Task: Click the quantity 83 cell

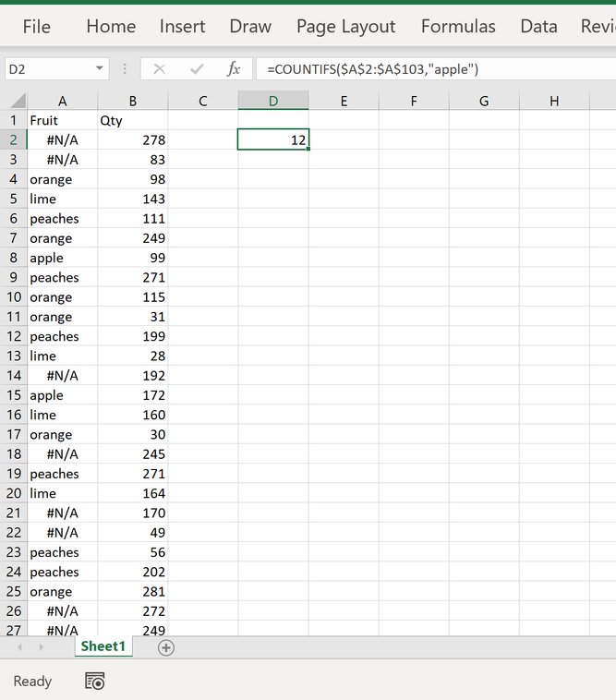Action: [x=133, y=160]
